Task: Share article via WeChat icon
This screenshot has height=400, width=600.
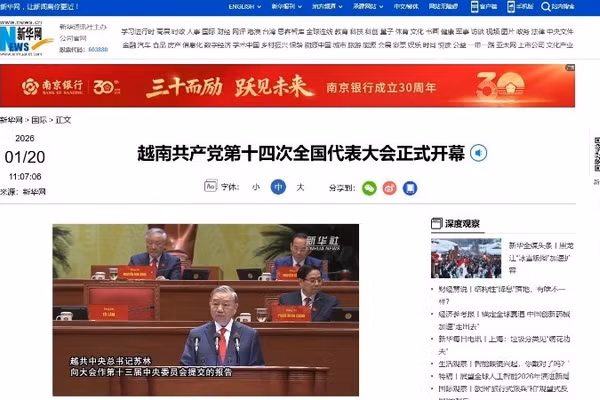Action: [x=369, y=187]
